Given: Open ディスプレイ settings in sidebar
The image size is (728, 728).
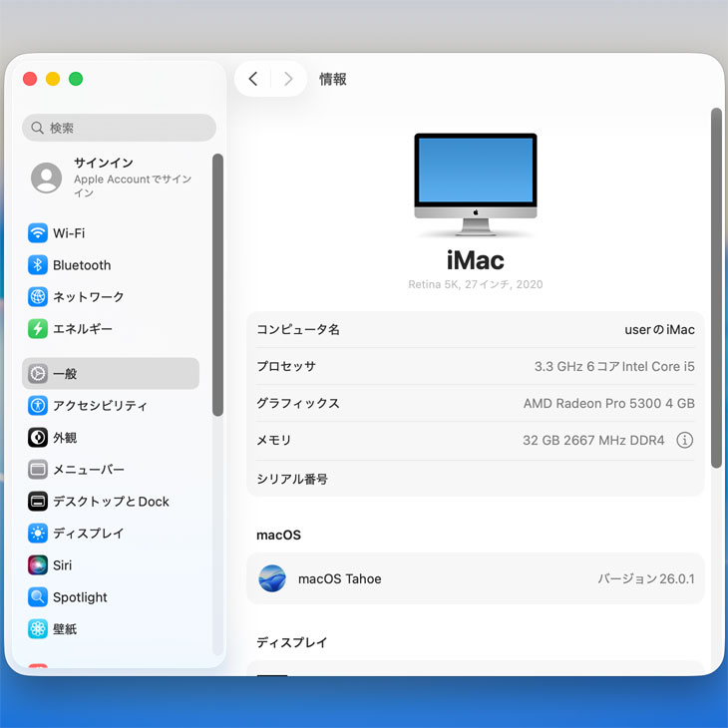Looking at the screenshot, I should (x=88, y=534).
